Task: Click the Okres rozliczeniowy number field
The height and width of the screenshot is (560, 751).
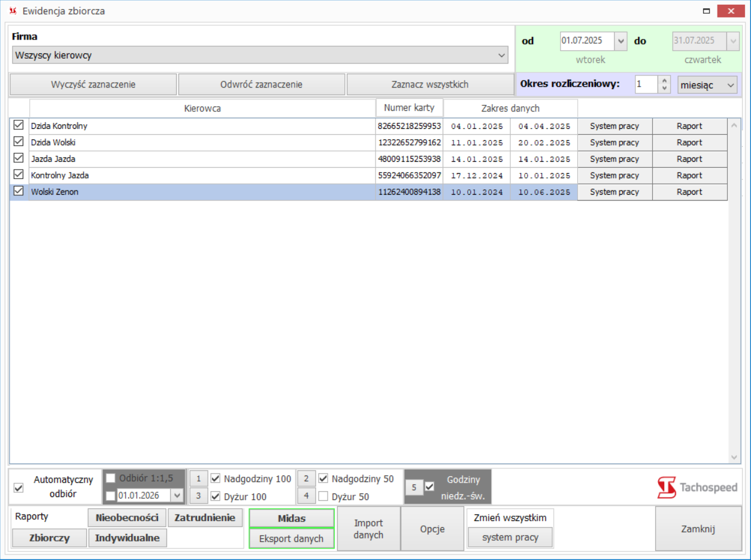Action: 647,85
